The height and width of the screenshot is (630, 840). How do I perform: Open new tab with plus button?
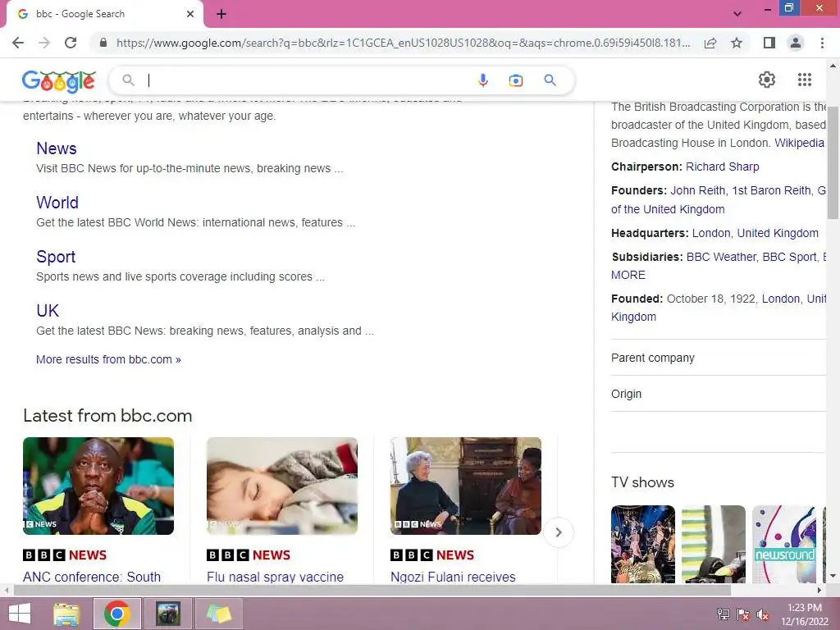(221, 14)
